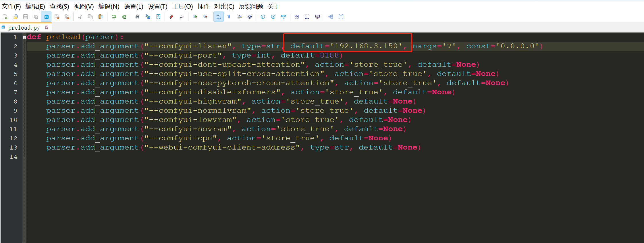Click the split bracket toolbar icon
This screenshot has height=243, width=644.
tap(307, 17)
